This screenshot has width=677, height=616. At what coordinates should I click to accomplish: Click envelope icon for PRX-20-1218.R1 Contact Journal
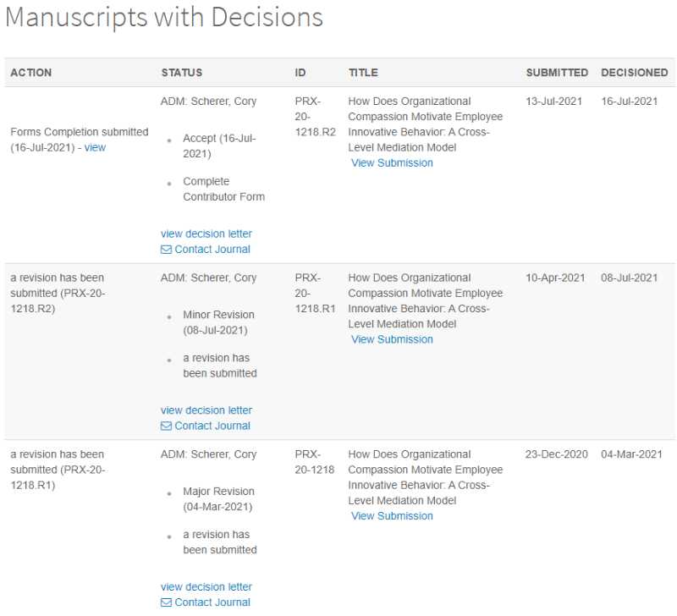(166, 426)
